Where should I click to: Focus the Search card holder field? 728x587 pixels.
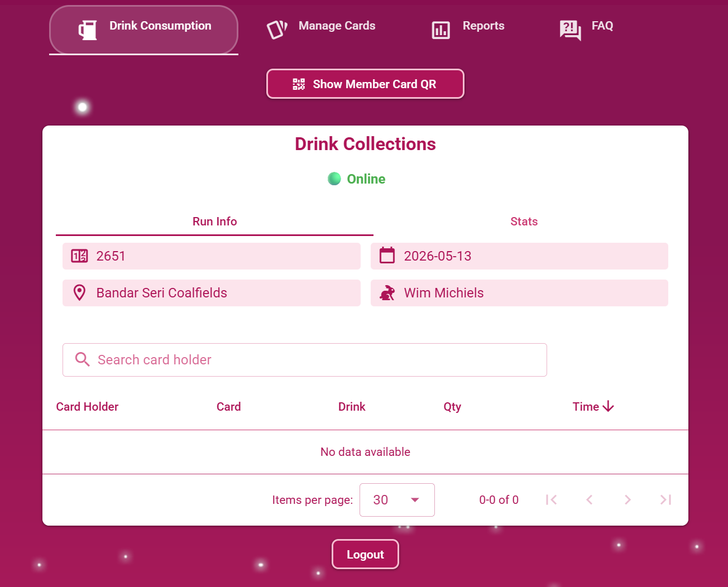[305, 360]
